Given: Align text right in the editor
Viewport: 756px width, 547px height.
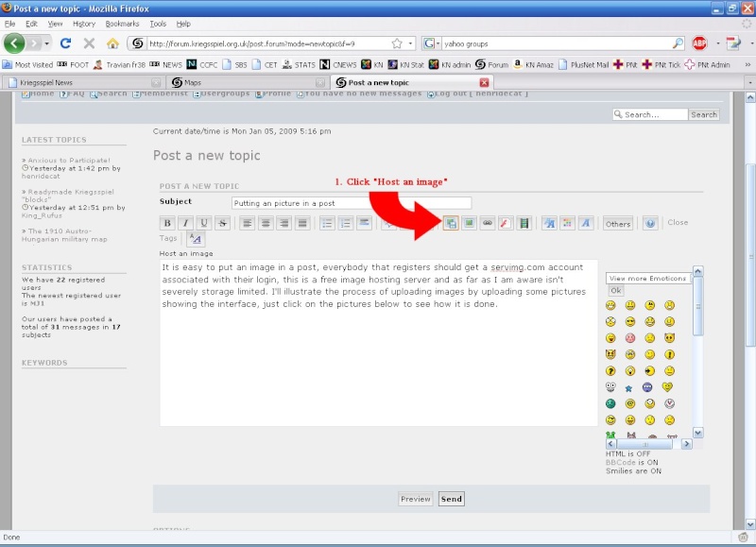Looking at the screenshot, I should click(284, 223).
